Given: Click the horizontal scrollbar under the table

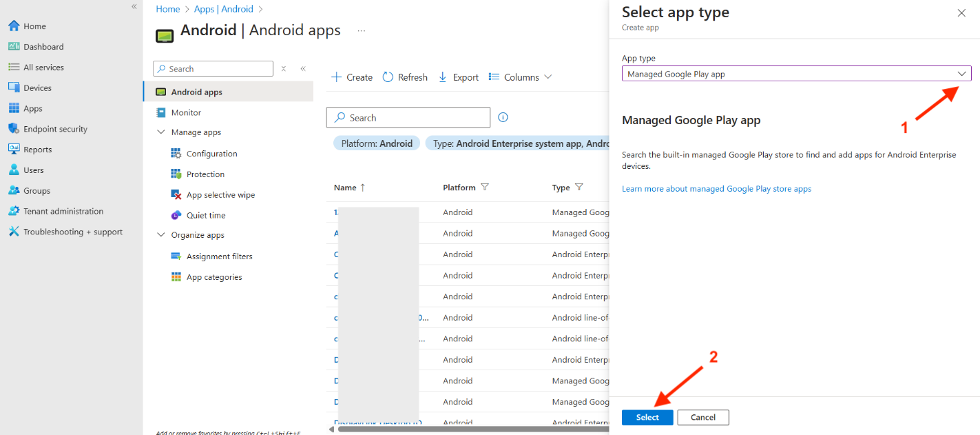Looking at the screenshot, I should [x=468, y=429].
